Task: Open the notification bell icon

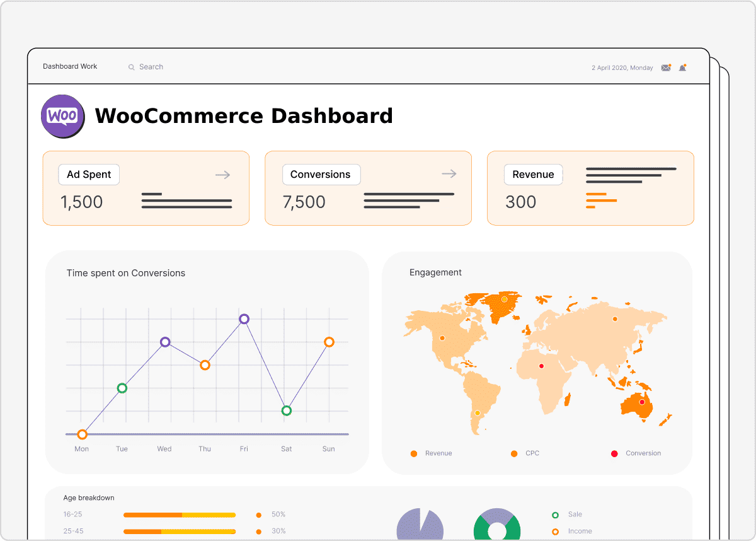Action: tap(682, 67)
